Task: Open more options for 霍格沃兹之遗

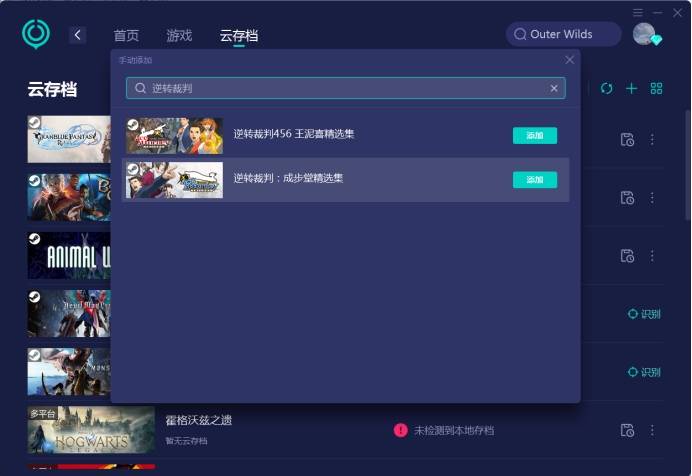Action: click(652, 430)
